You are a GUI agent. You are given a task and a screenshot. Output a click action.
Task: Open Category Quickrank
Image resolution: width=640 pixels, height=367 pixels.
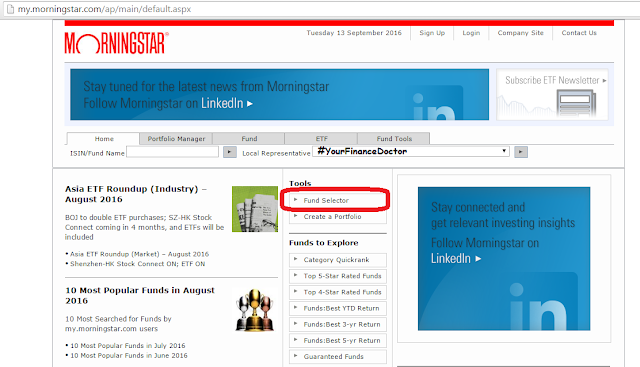(338, 260)
